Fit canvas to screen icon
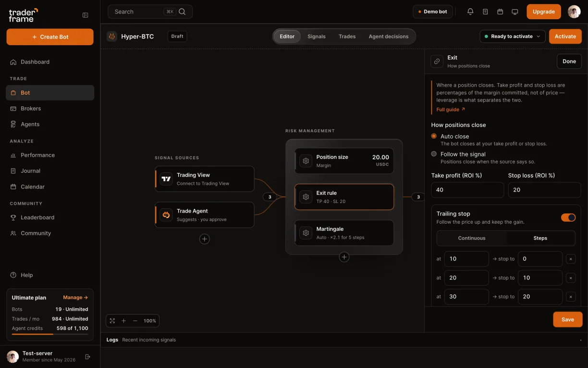The image size is (588, 368). [112, 321]
